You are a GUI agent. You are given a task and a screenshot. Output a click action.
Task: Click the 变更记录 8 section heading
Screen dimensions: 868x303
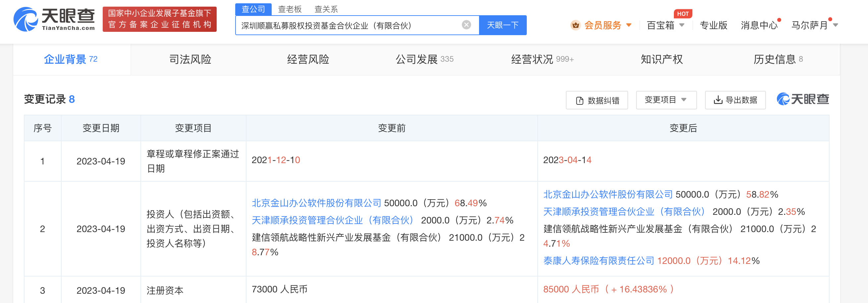coord(49,99)
